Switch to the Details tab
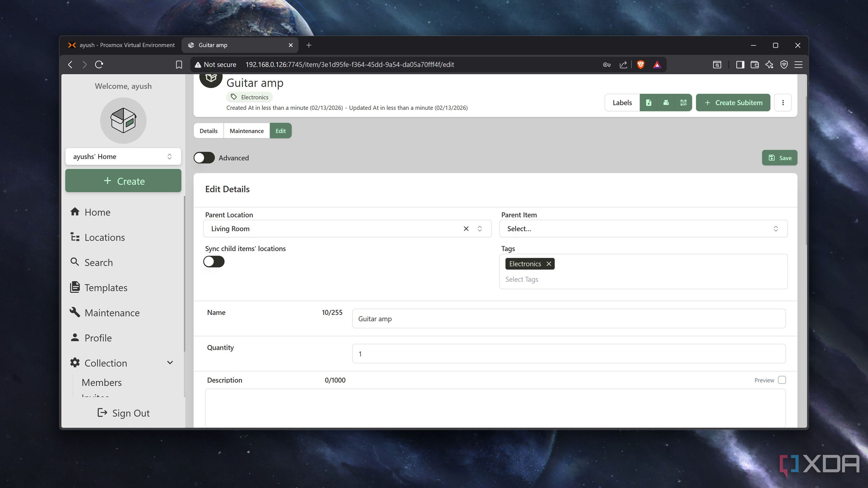Screen dimensions: 868x488 208,131
